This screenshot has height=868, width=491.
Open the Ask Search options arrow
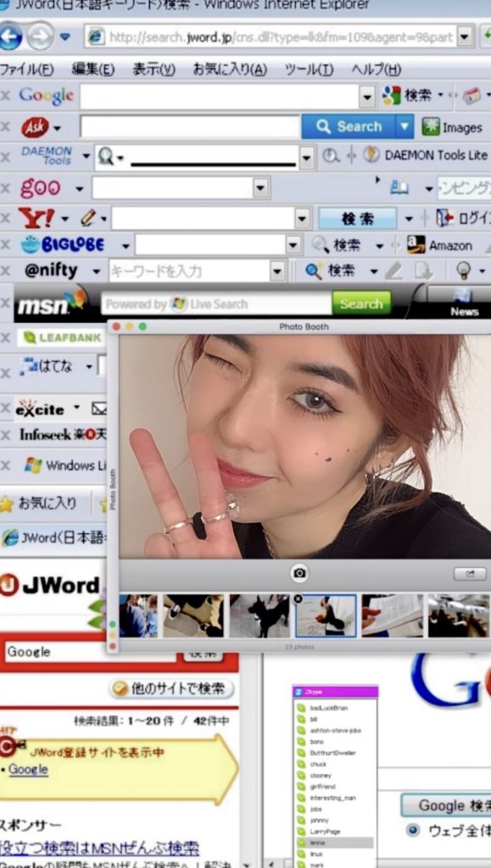tap(405, 127)
